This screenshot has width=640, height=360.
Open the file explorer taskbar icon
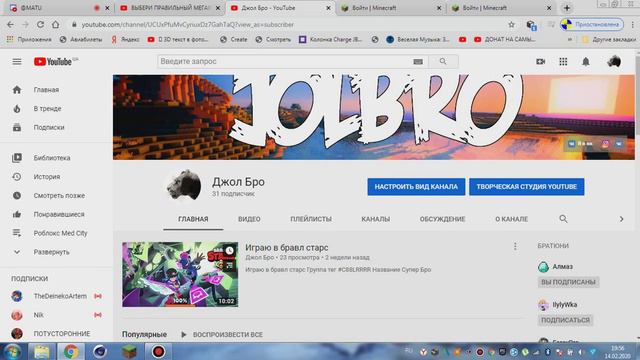click(41, 351)
